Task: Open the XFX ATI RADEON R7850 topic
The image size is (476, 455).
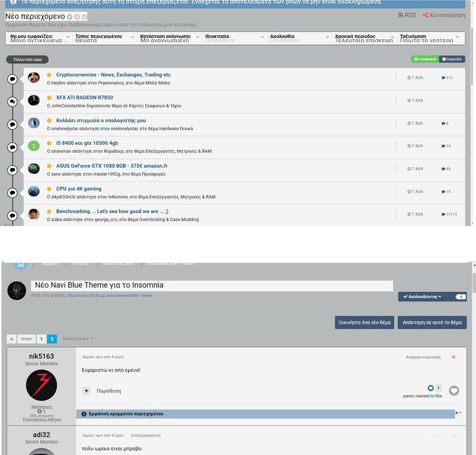Action: (x=85, y=97)
